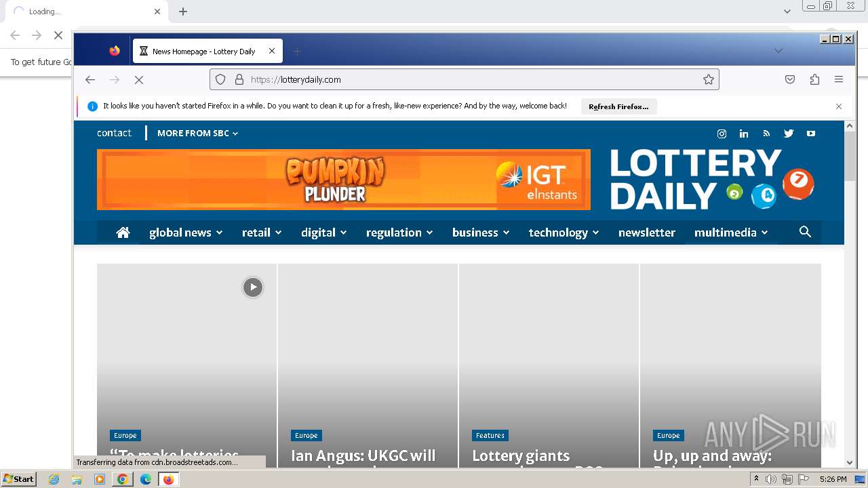Screen dimensions: 868x488
Task: View site security via padlock icon
Action: [239, 79]
